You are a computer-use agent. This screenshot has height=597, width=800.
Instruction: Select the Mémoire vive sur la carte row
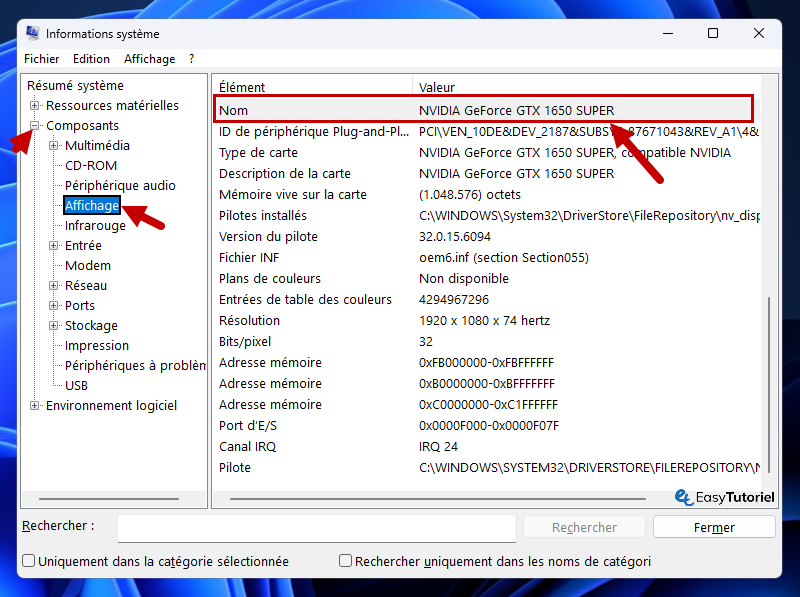point(486,194)
